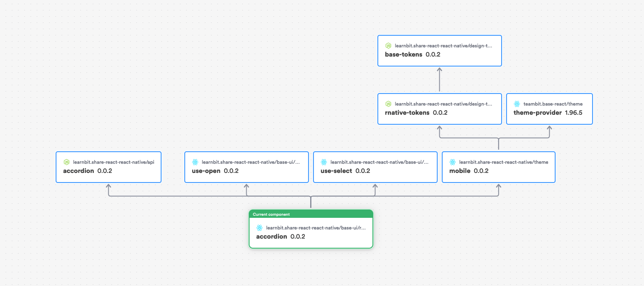Click the React icon on mobile card
Image resolution: width=644 pixels, height=286 pixels.
[452, 162]
